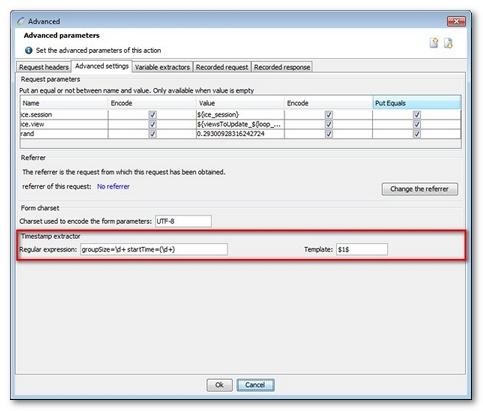Click the UTF-8 form charset field

pyautogui.click(x=183, y=221)
